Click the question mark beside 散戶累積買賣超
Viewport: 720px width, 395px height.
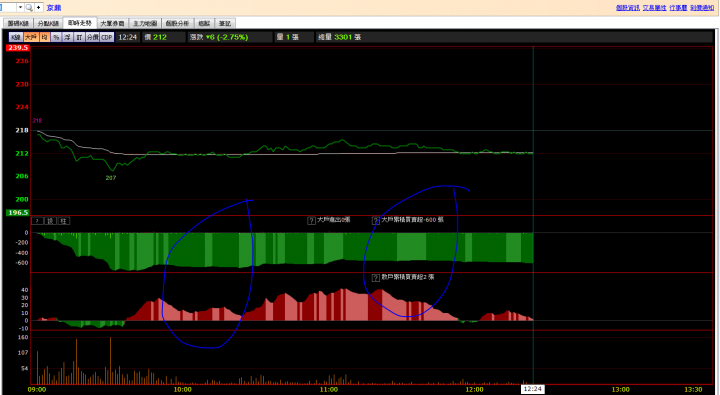click(x=376, y=277)
